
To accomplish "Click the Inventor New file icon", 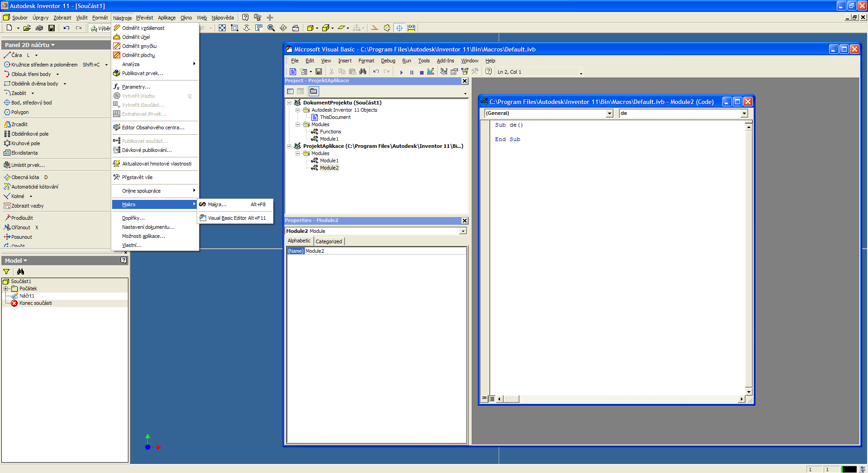I will point(9,28).
